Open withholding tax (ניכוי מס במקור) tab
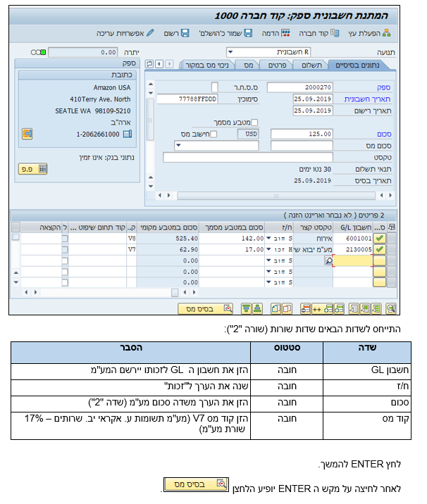The image size is (427, 504). (x=207, y=65)
